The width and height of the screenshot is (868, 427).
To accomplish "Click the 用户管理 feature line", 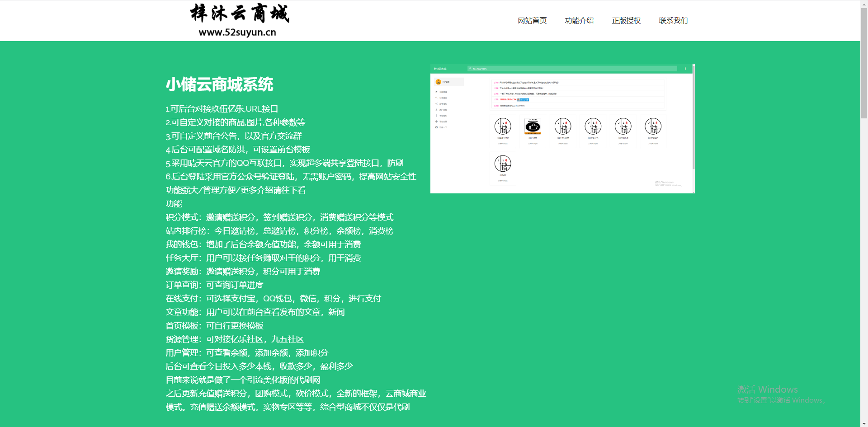I will 247,353.
